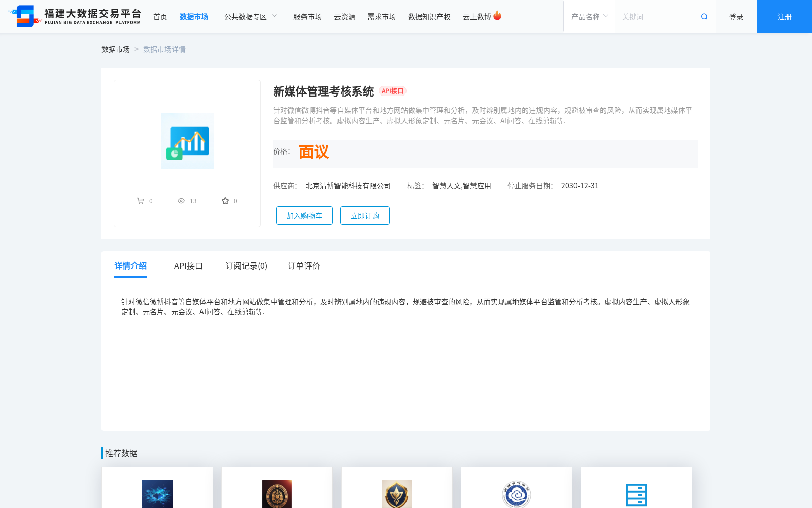Switch to the API接口 tab
This screenshot has width=812, height=508.
(x=188, y=266)
